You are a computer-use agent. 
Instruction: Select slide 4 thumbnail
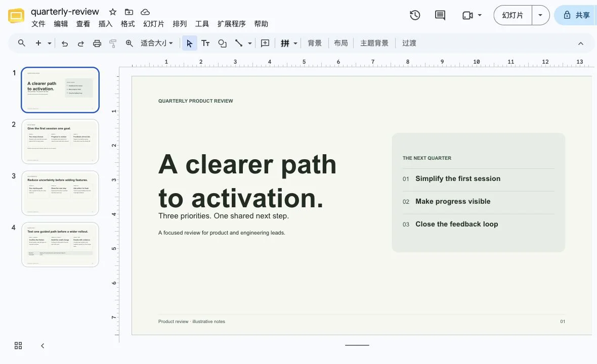pyautogui.click(x=60, y=245)
